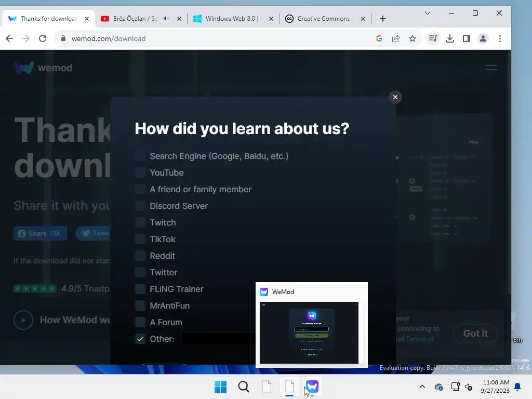This screenshot has height=399, width=532.
Task: Toggle the browser side panel icon
Action: coord(467,38)
